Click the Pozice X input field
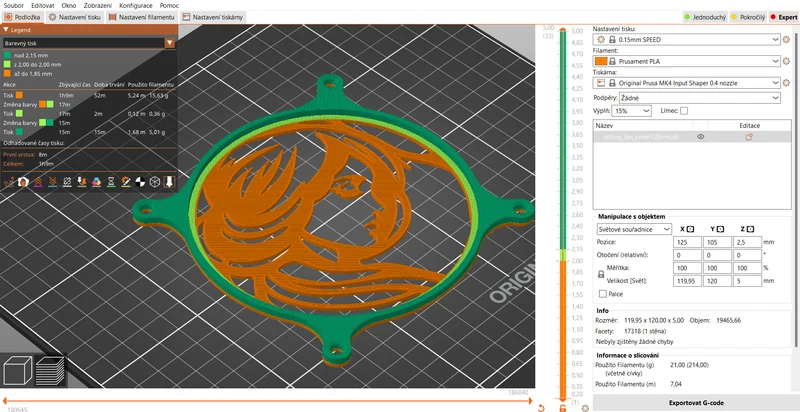 tap(687, 242)
